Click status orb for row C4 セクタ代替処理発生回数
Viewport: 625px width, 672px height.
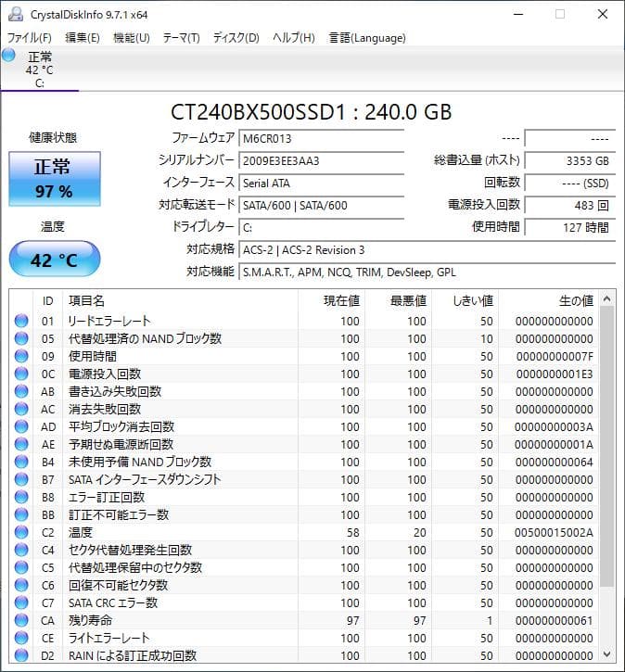point(21,550)
